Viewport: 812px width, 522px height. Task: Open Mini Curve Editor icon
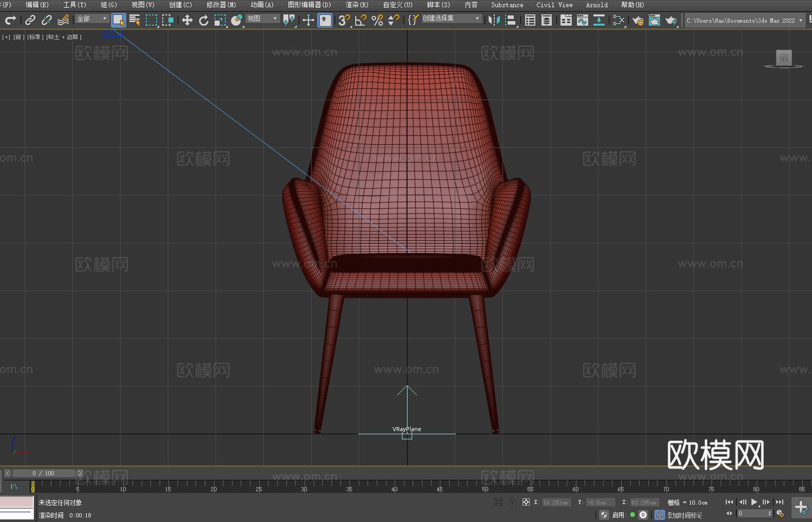pos(14,486)
